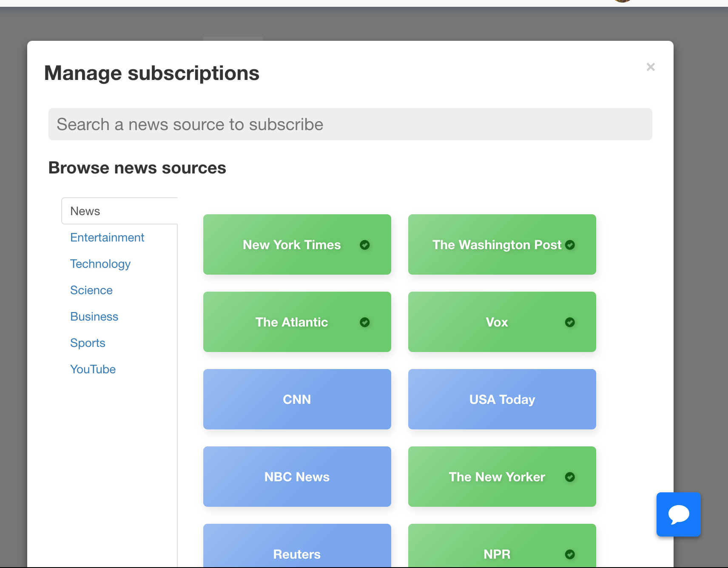
Task: Switch to the Technology category
Action: [100, 264]
